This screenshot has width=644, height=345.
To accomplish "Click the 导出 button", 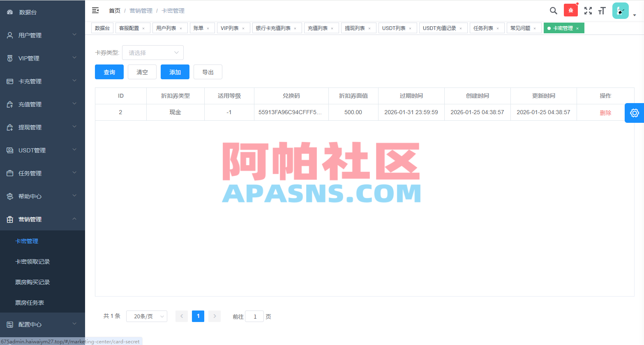I will click(208, 72).
